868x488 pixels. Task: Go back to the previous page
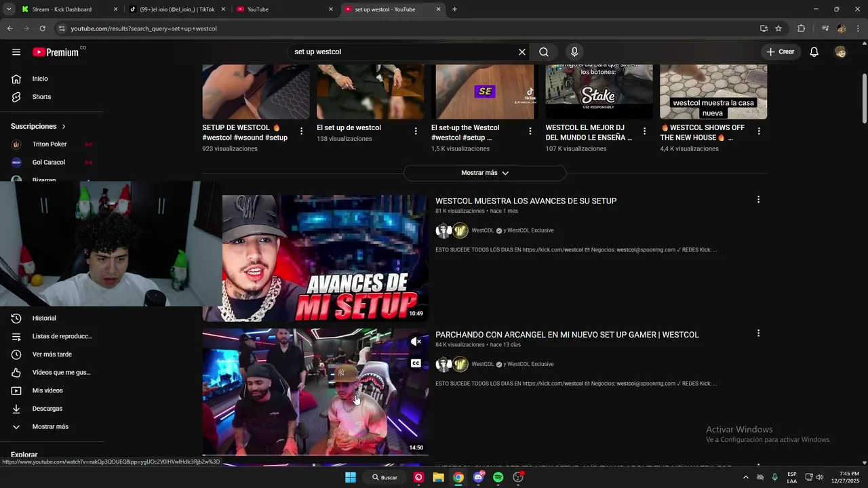[9, 28]
